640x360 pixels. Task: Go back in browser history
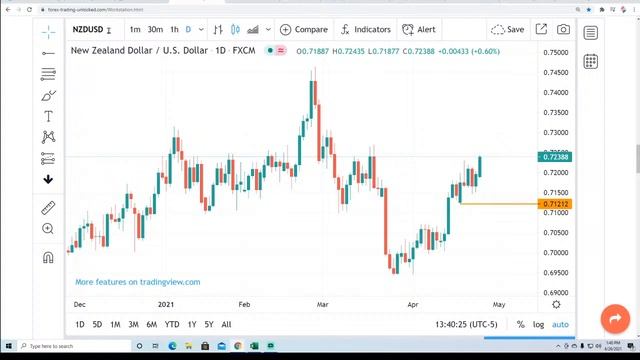click(x=8, y=9)
